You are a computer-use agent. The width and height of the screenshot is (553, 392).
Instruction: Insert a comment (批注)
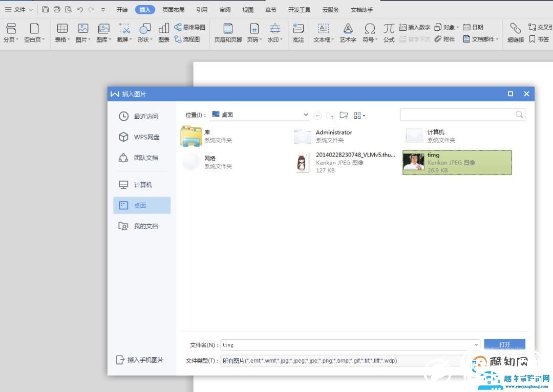[299, 33]
